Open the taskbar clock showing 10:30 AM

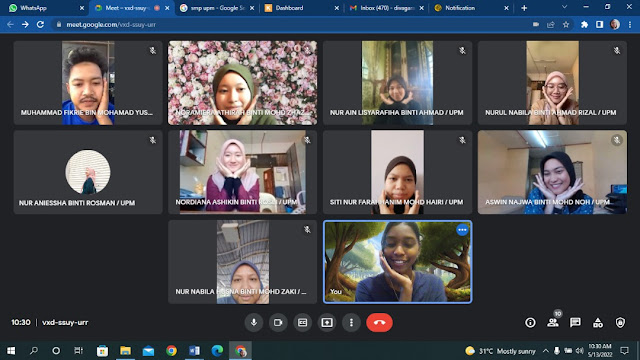600,351
